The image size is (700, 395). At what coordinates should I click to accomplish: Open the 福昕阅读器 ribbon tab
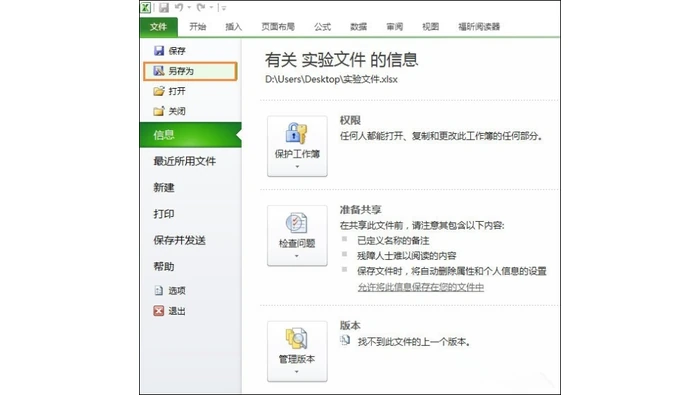tap(479, 27)
